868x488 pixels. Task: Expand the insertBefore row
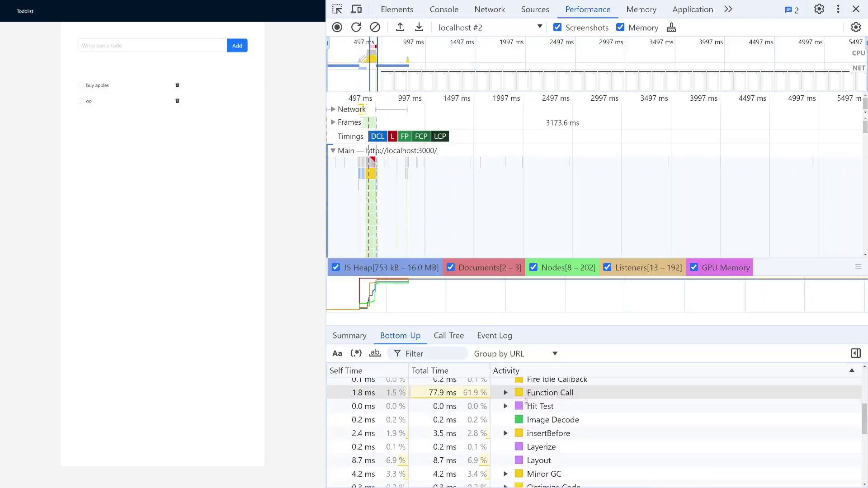pos(505,433)
